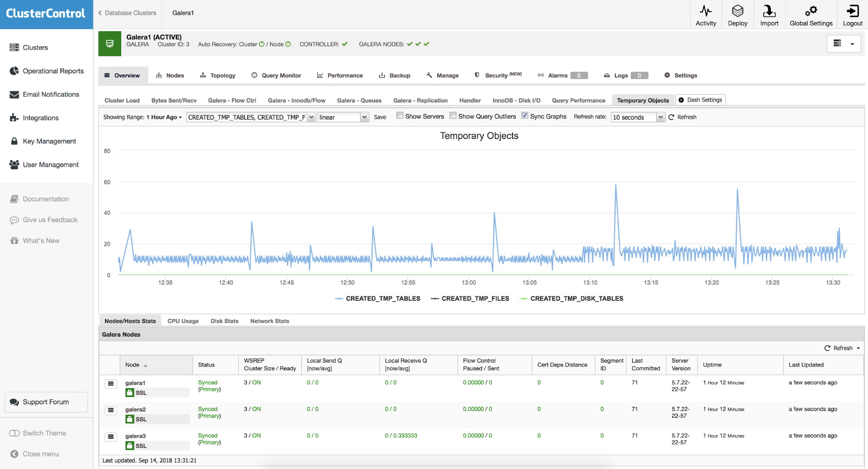Click the Deploy icon
Image resolution: width=868 pixels, height=469 pixels.
pyautogui.click(x=737, y=11)
